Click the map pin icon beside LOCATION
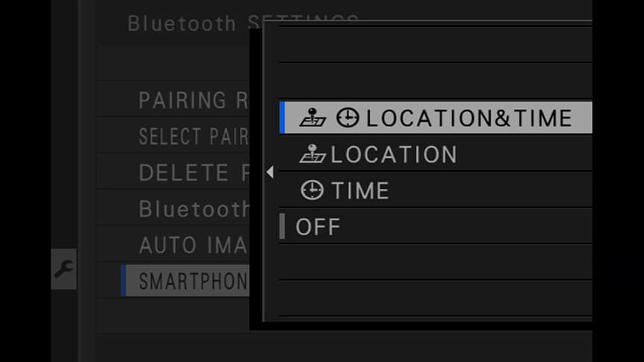Viewport: 644px width, 362px height. (x=312, y=154)
